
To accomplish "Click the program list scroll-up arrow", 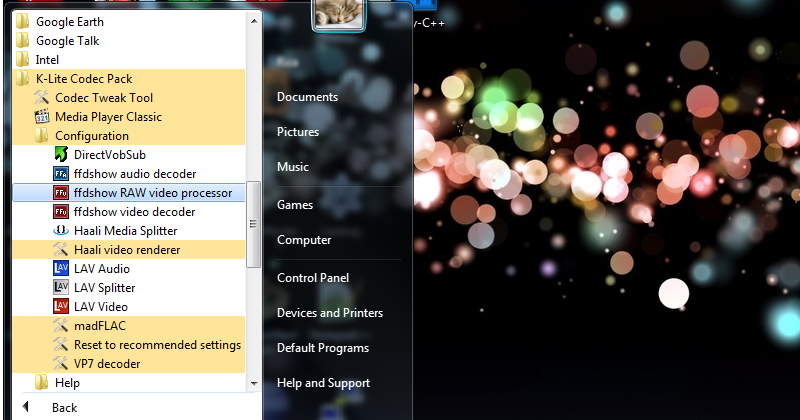I will point(254,21).
